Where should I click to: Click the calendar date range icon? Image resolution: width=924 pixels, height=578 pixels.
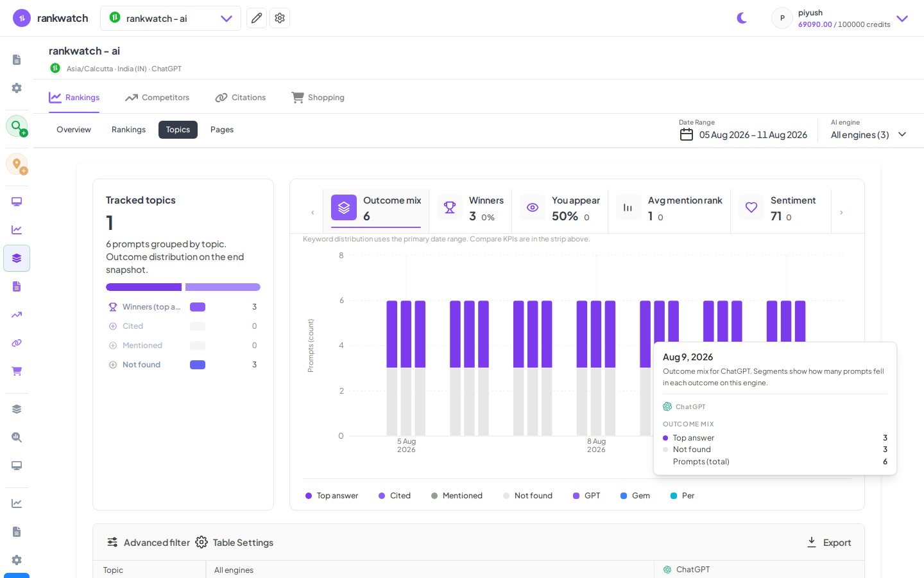click(687, 135)
